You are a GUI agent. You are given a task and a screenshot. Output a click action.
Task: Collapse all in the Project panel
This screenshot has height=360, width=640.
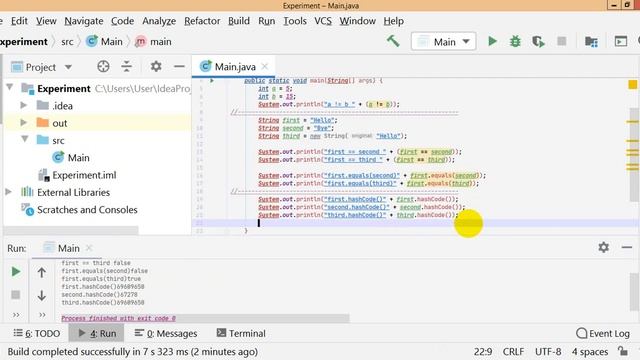127,67
